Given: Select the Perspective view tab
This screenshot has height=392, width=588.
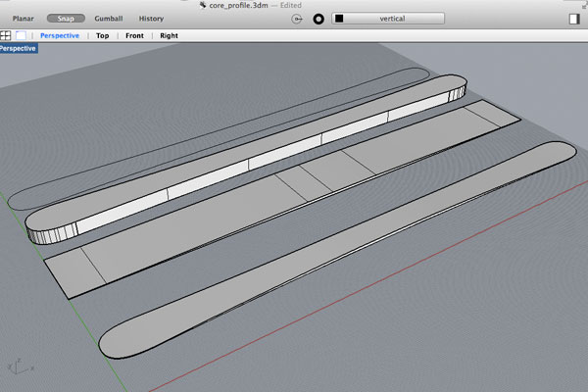Looking at the screenshot, I should [x=60, y=35].
